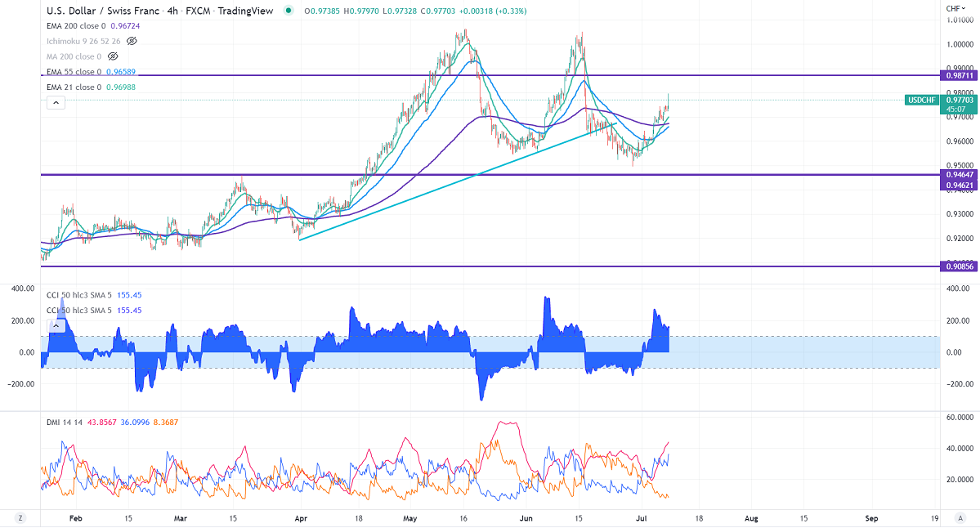Click the 45:07 bar countdown label
Image resolution: width=980 pixels, height=528 pixels.
click(x=956, y=109)
